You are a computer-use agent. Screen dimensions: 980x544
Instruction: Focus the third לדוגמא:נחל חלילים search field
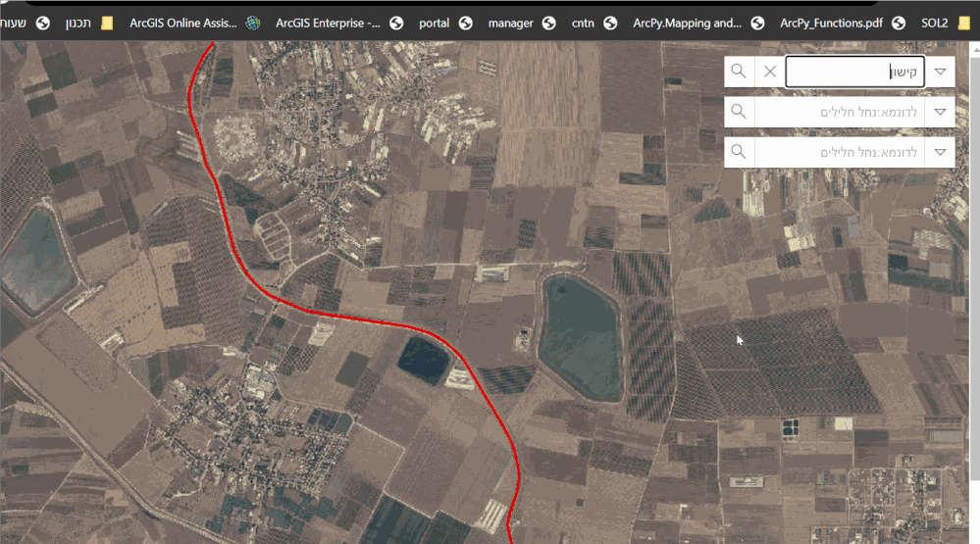(840, 152)
